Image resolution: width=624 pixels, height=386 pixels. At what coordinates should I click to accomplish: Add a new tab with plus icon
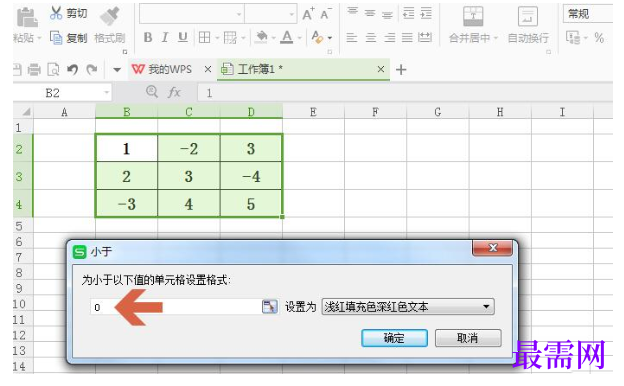click(401, 70)
